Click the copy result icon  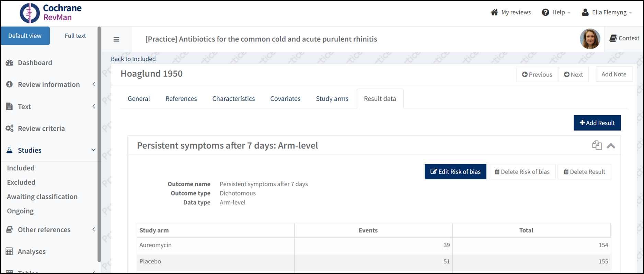pos(597,145)
